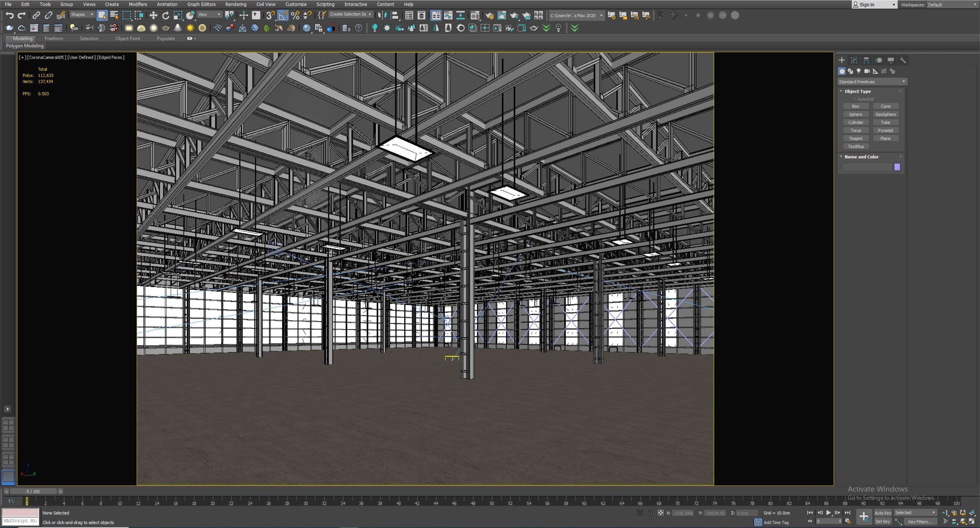The height and width of the screenshot is (528, 980).
Task: Toggle Spinner Snap icon
Action: click(307, 15)
